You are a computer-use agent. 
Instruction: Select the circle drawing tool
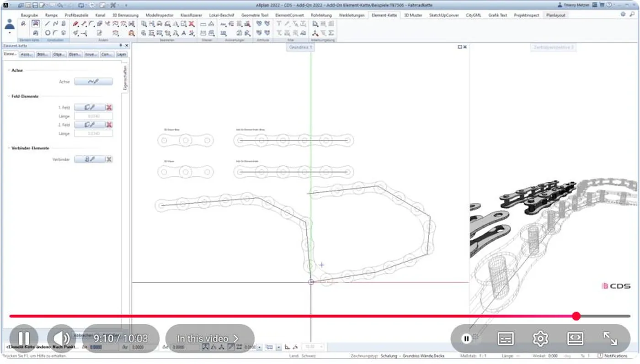point(48,33)
